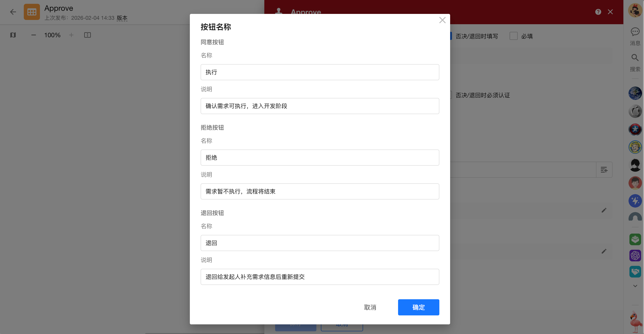
Task: Open the black-haired figure avatar
Action: (x=635, y=165)
